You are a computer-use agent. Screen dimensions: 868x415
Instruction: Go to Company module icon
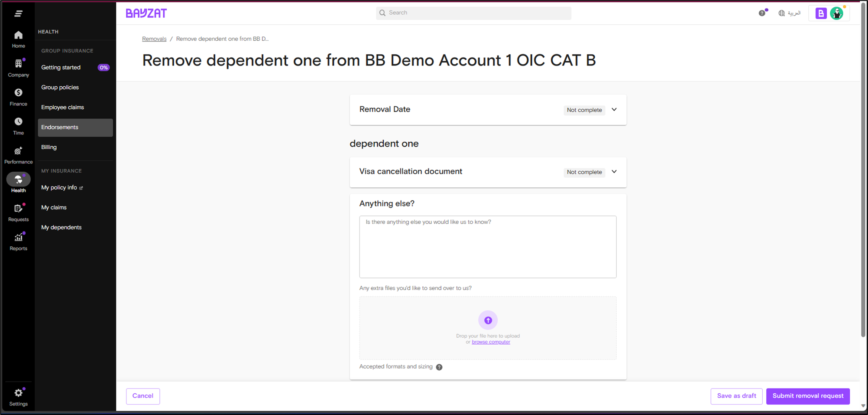(18, 64)
